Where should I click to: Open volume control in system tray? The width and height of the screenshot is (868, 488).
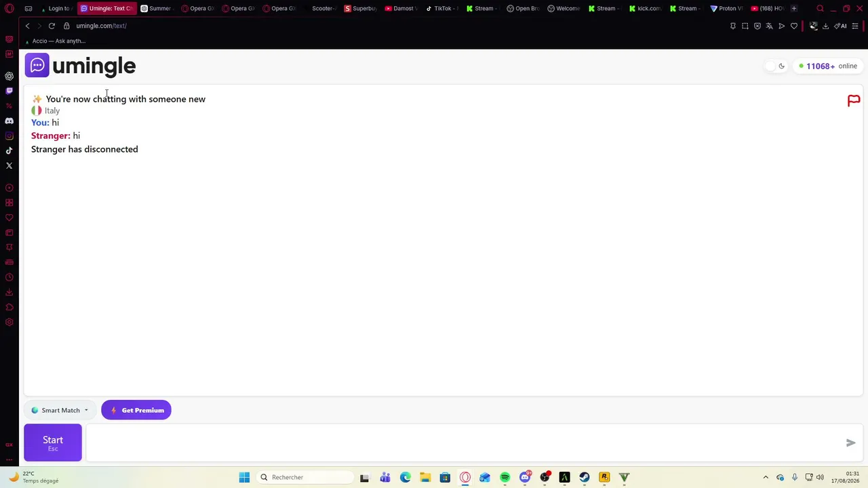[820, 477]
